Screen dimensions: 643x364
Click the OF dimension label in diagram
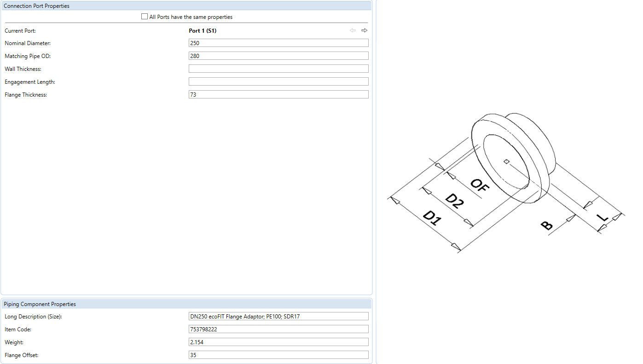click(x=480, y=185)
